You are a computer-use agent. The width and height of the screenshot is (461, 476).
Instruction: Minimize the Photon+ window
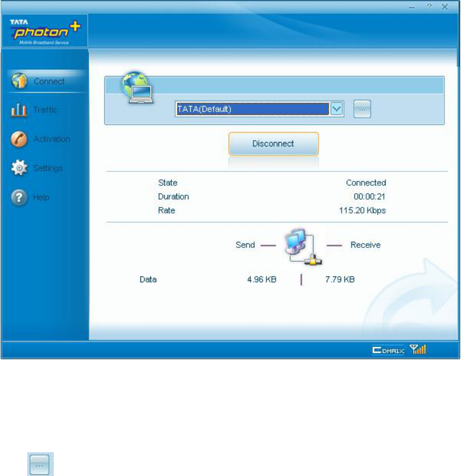(x=412, y=8)
